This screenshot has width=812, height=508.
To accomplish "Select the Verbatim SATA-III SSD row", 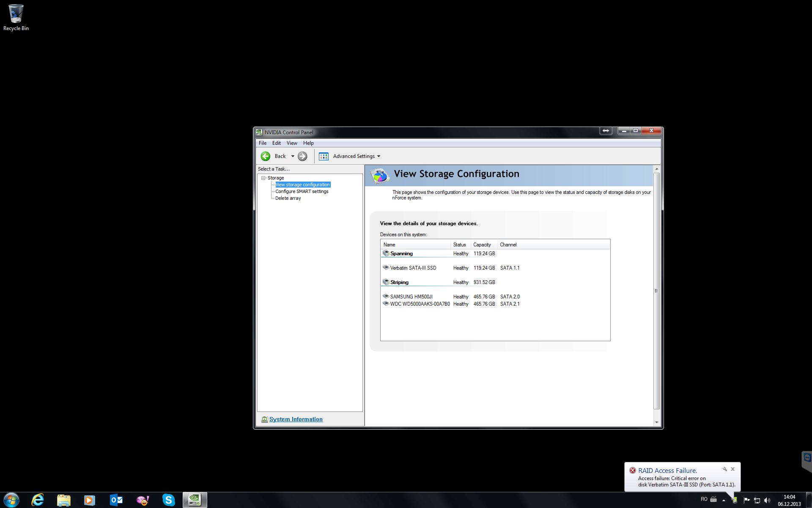I will tap(495, 268).
